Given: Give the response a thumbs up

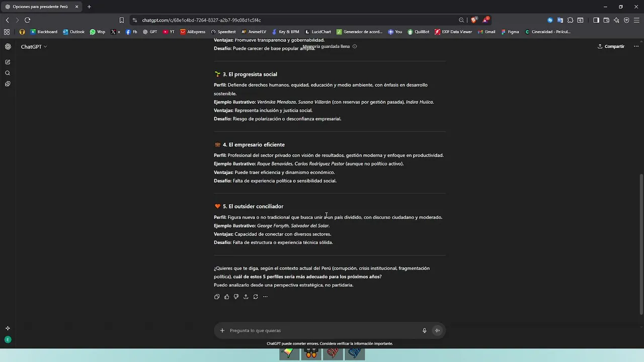Looking at the screenshot, I should (x=226, y=297).
